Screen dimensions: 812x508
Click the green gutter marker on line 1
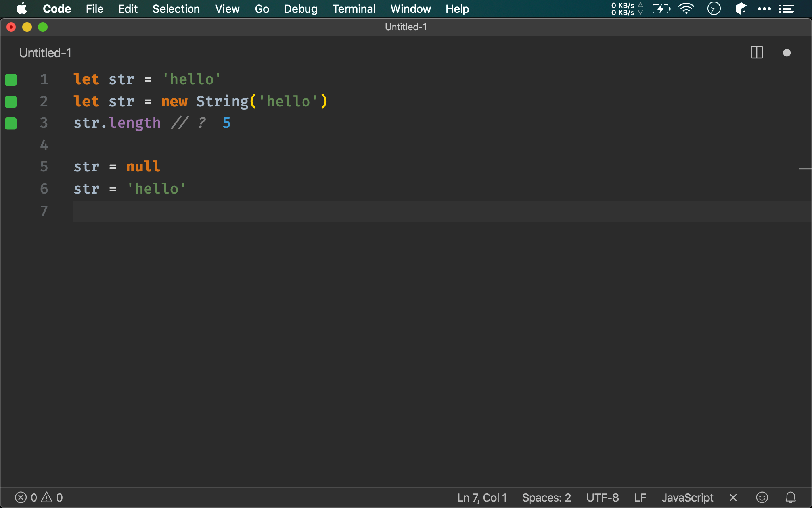pyautogui.click(x=11, y=80)
